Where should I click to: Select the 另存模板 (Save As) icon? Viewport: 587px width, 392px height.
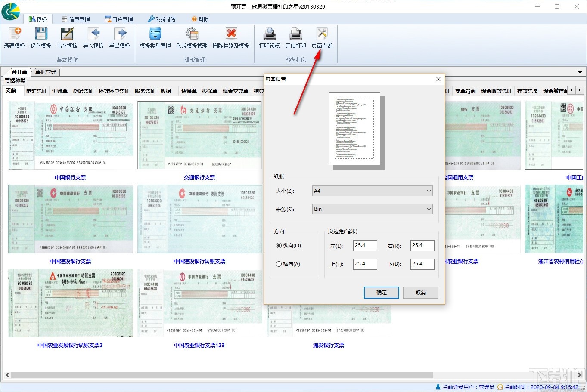(x=67, y=34)
